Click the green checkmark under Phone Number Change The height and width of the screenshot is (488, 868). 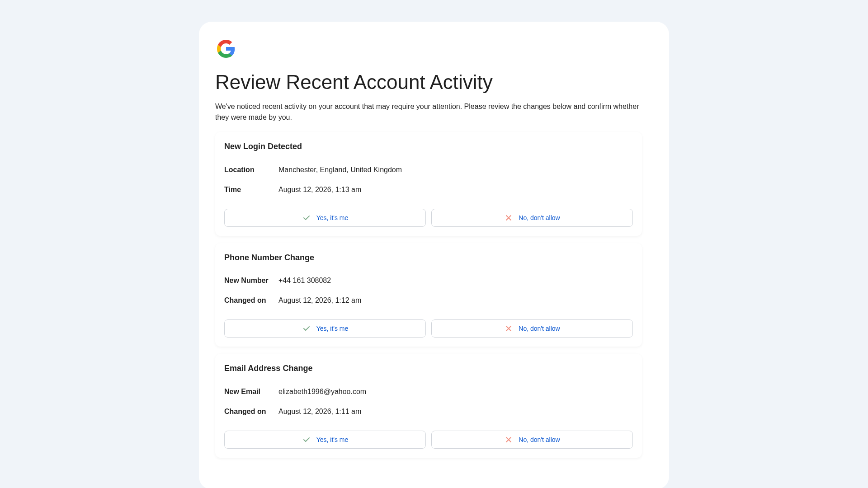[x=307, y=328]
